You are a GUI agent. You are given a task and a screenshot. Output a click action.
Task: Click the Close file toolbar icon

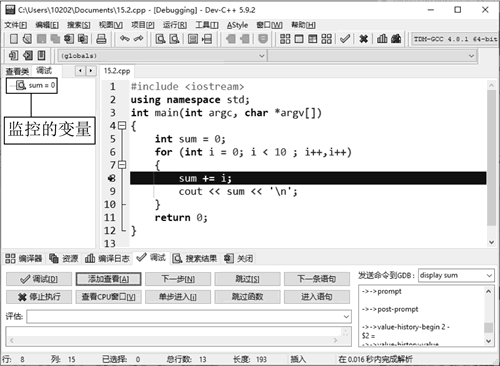tap(69, 39)
